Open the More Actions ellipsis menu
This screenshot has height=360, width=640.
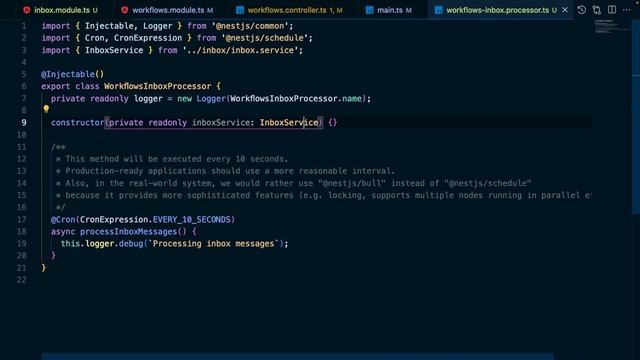[x=627, y=10]
